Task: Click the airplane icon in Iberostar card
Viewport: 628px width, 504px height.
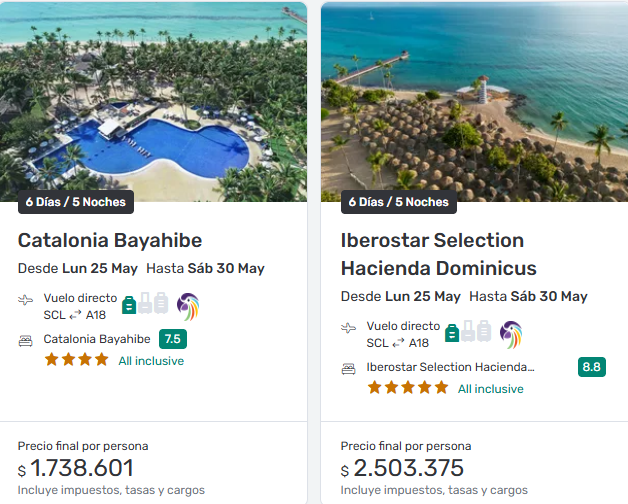Action: coord(349,328)
